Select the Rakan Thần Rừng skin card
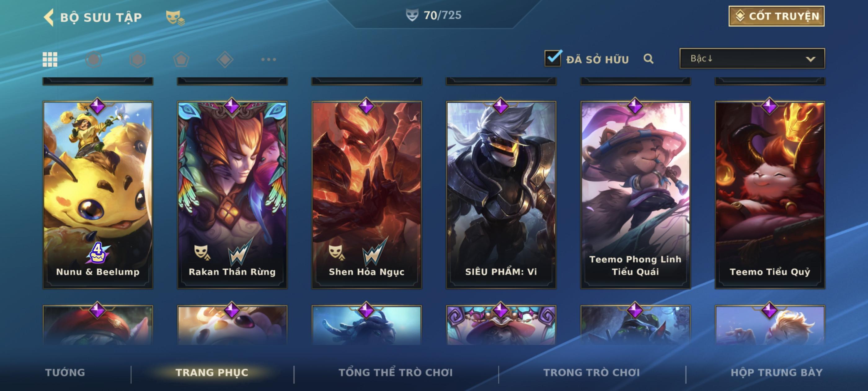Image resolution: width=868 pixels, height=391 pixels. pos(232,195)
